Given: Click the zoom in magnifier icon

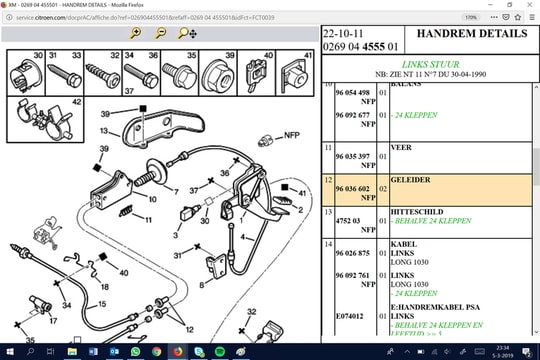Looking at the screenshot, I should 135,33.
